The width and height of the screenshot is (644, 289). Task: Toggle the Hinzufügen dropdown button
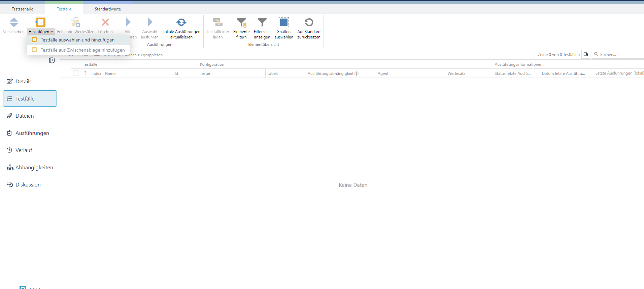[x=41, y=31]
